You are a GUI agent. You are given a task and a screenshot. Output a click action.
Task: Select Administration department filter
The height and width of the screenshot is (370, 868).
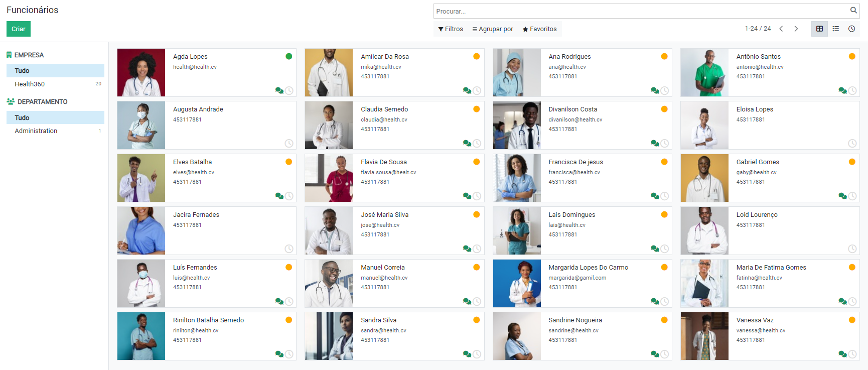[36, 131]
